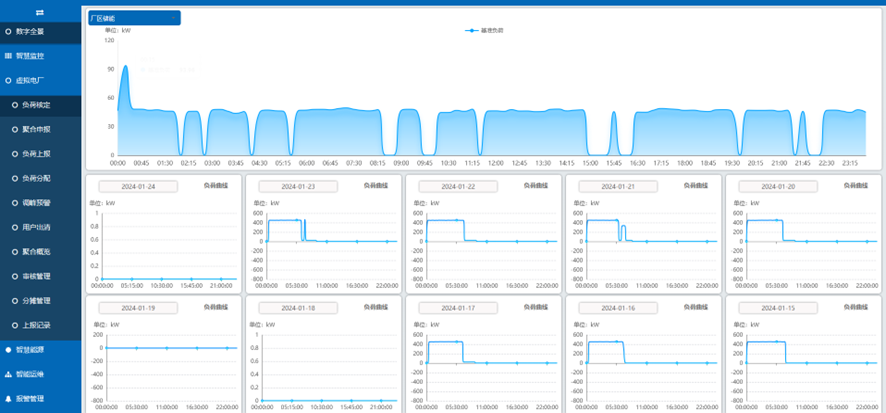The width and height of the screenshot is (886, 413).
Task: Click the 2024-01-17 date field
Action: (458, 308)
